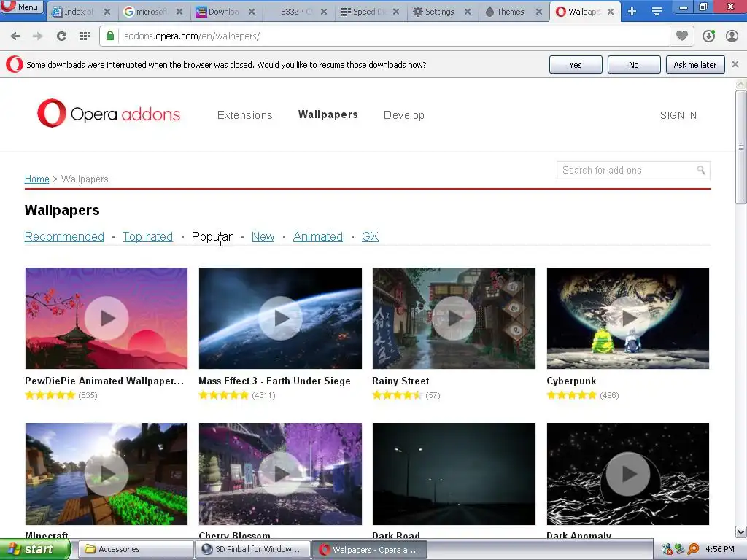Open the Develop section

point(404,115)
